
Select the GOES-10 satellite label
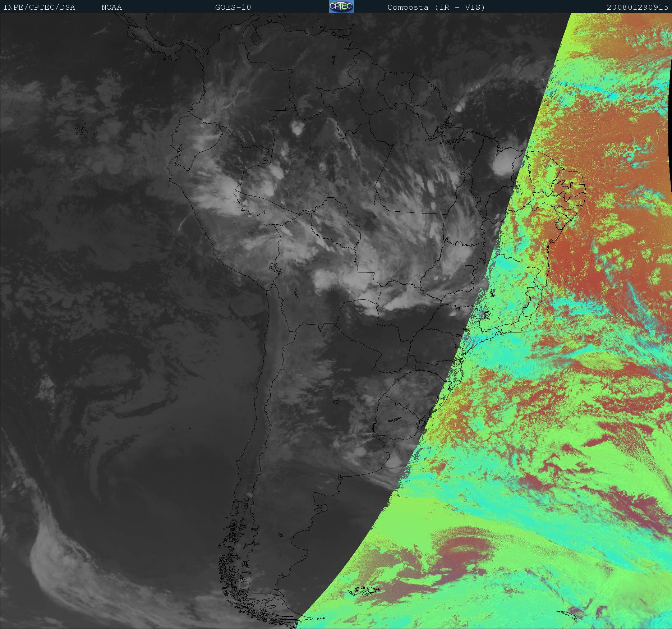233,7
